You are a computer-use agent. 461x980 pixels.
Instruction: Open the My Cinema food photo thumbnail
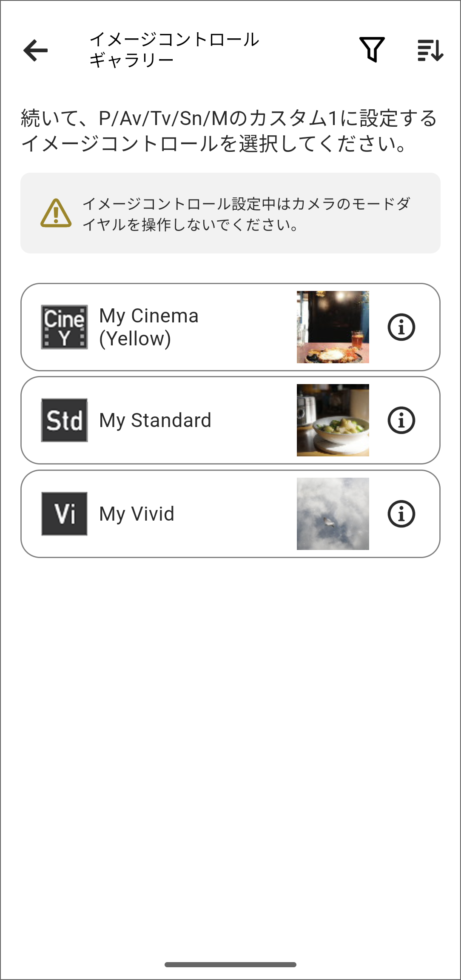pos(333,327)
